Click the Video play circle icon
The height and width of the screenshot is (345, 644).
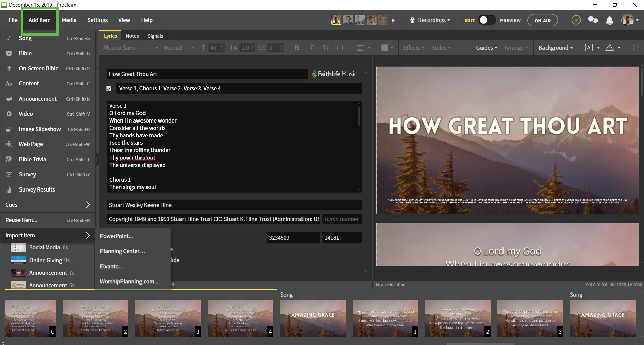tap(9, 114)
